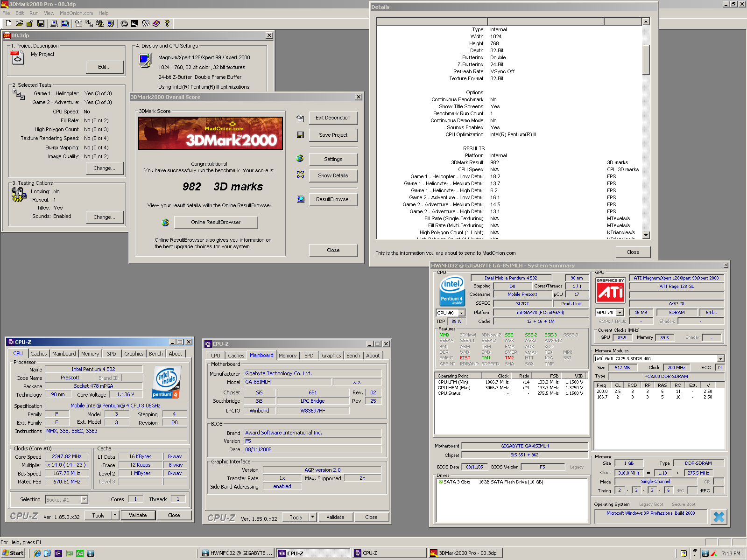Click the project description toolbar icon
Viewport: 747px width, 560px height.
[x=78, y=23]
